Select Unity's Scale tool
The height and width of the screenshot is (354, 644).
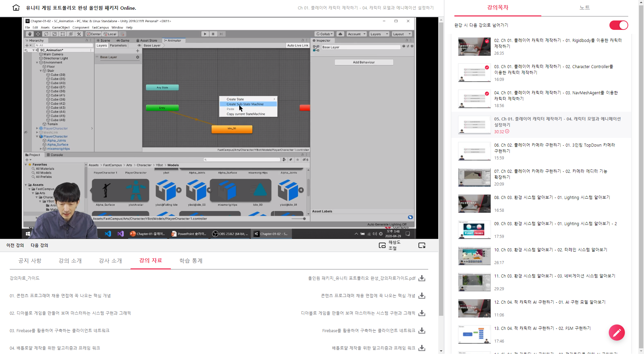(54, 34)
